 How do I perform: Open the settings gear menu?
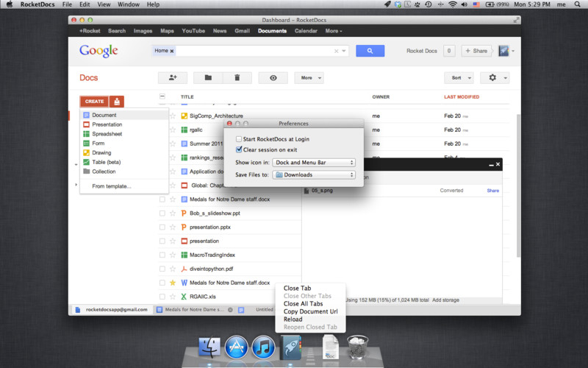click(x=494, y=77)
